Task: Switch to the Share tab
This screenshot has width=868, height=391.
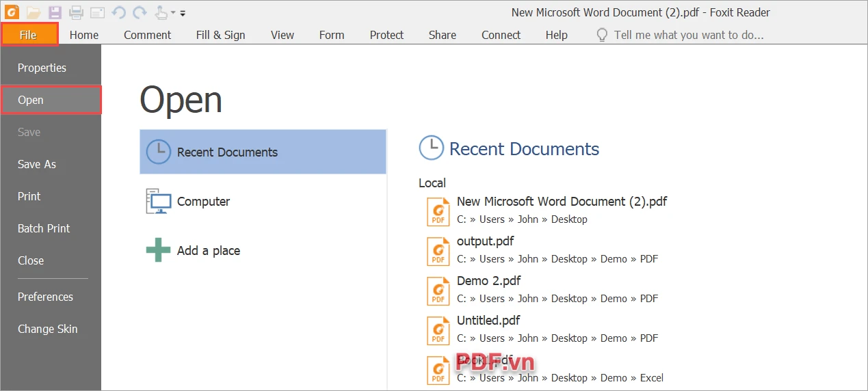Action: tap(443, 35)
